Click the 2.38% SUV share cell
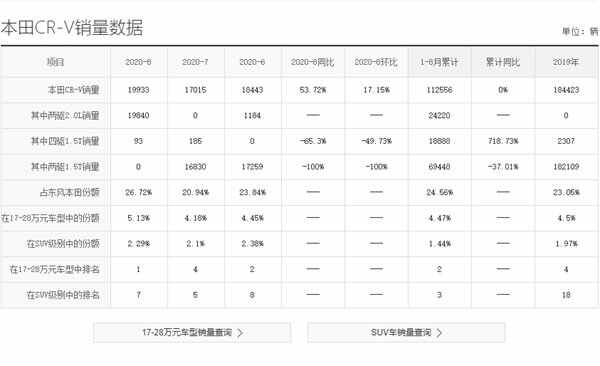The image size is (600, 366). click(252, 243)
